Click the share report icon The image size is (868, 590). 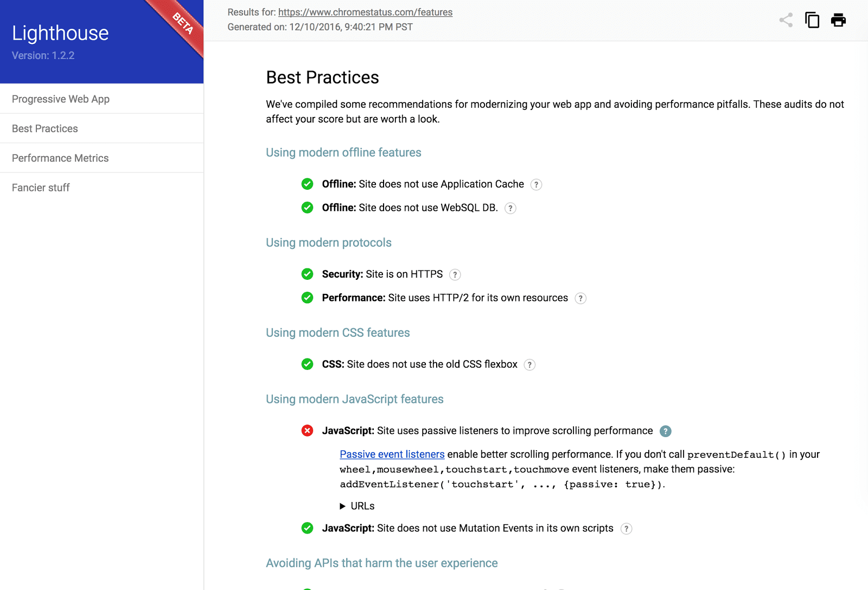click(x=785, y=20)
